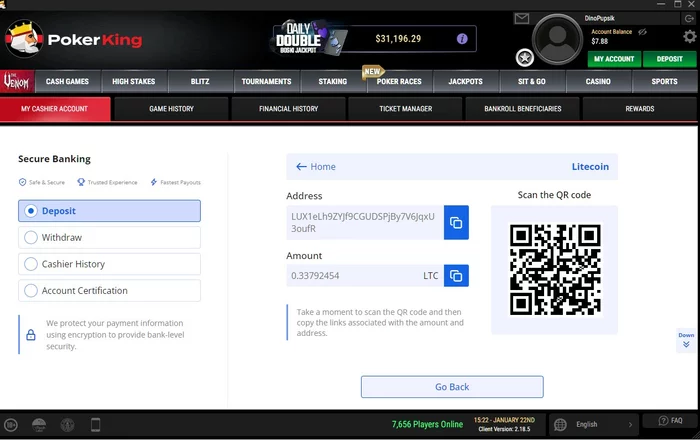Click the 15:22 January 22nd clock text
The height and width of the screenshot is (440, 700).
click(504, 420)
